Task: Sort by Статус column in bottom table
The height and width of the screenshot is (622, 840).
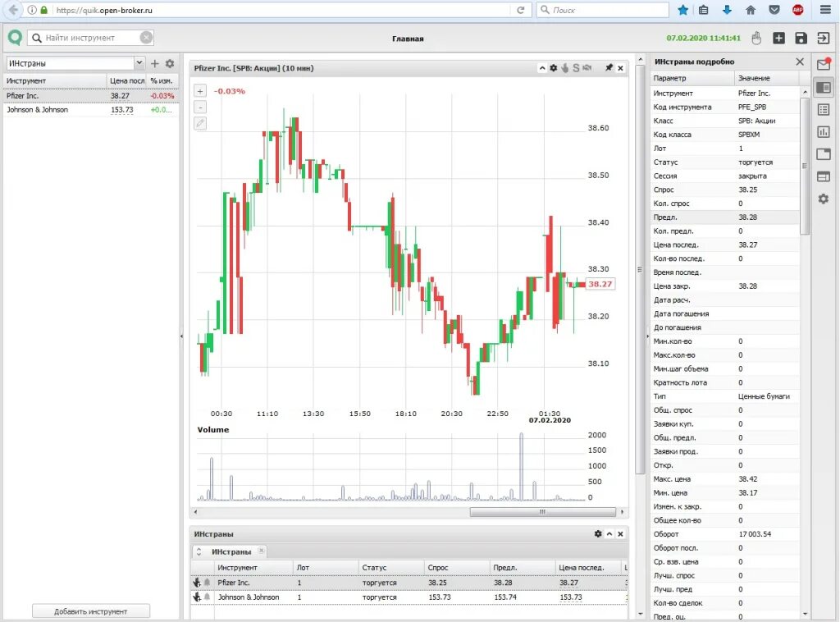Action: point(391,567)
